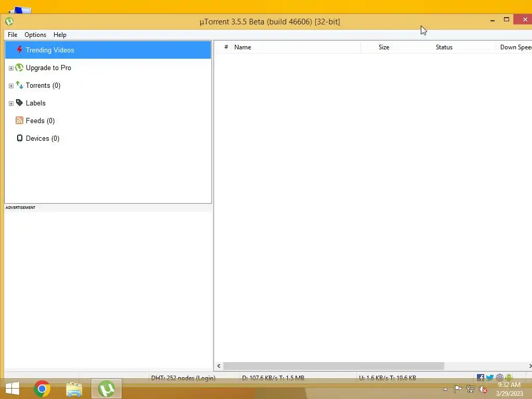Select Torrents (0) in sidebar
The image size is (532, 399).
pyautogui.click(x=43, y=86)
